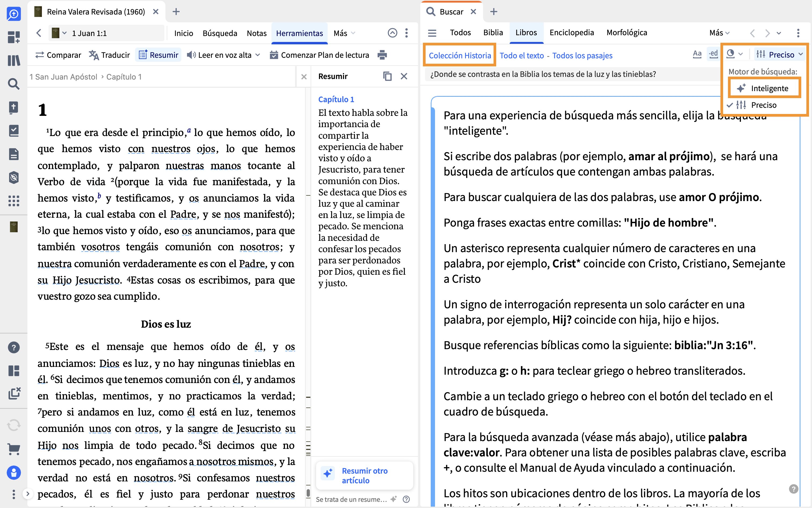Select the Enciclopedia search tab
This screenshot has height=508, width=812.
pos(571,33)
